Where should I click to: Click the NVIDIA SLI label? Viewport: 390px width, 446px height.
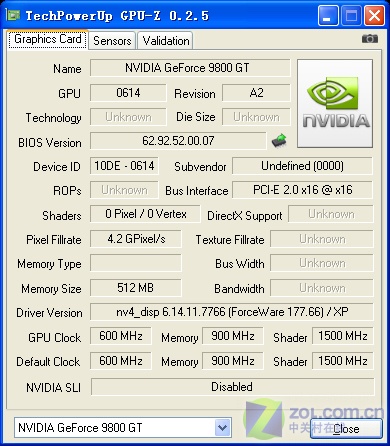(53, 388)
